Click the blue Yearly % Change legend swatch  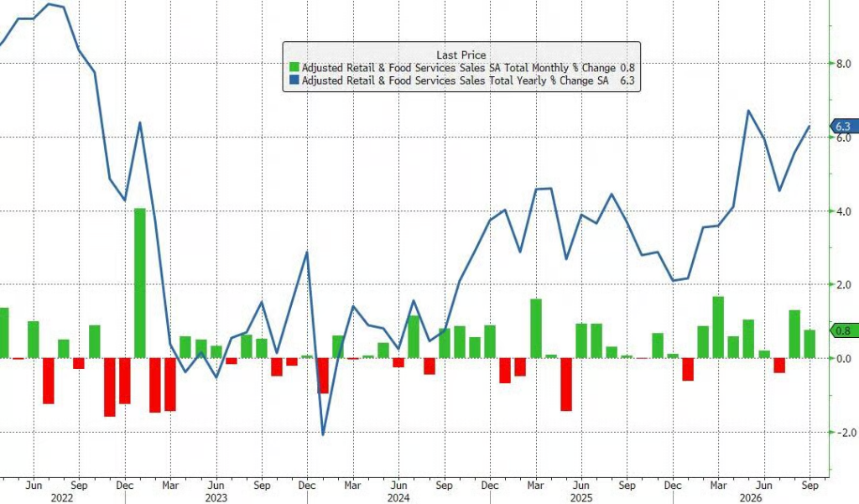click(294, 81)
